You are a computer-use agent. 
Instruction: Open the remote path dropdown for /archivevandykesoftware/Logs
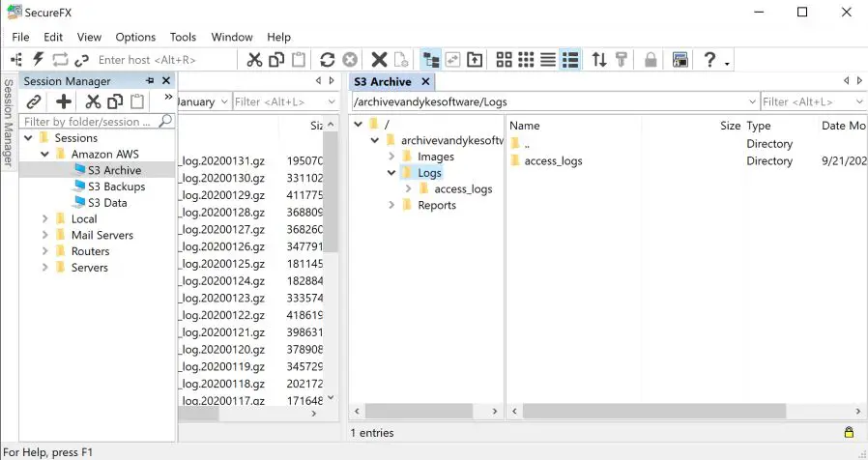click(x=752, y=101)
